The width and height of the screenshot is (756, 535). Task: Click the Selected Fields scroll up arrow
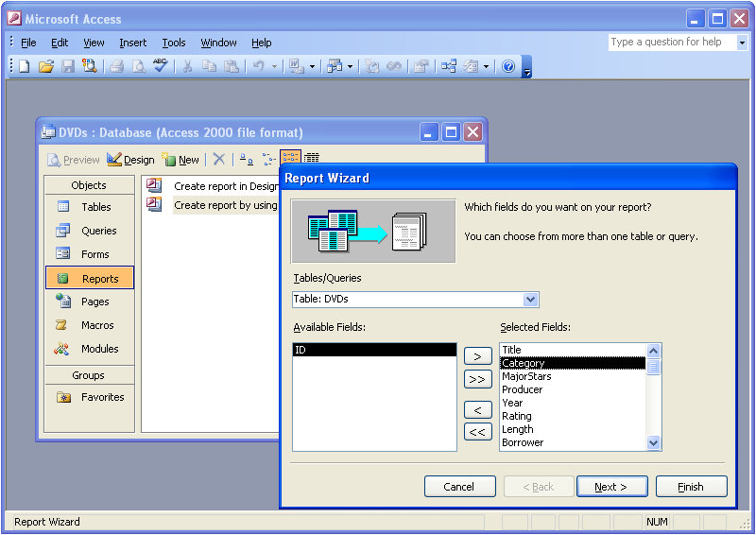[653, 351]
